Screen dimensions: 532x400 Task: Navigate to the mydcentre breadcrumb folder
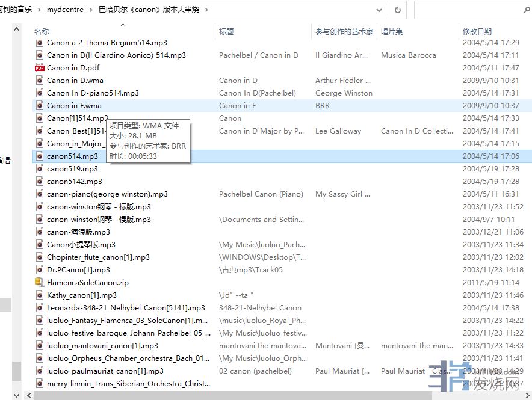point(64,10)
